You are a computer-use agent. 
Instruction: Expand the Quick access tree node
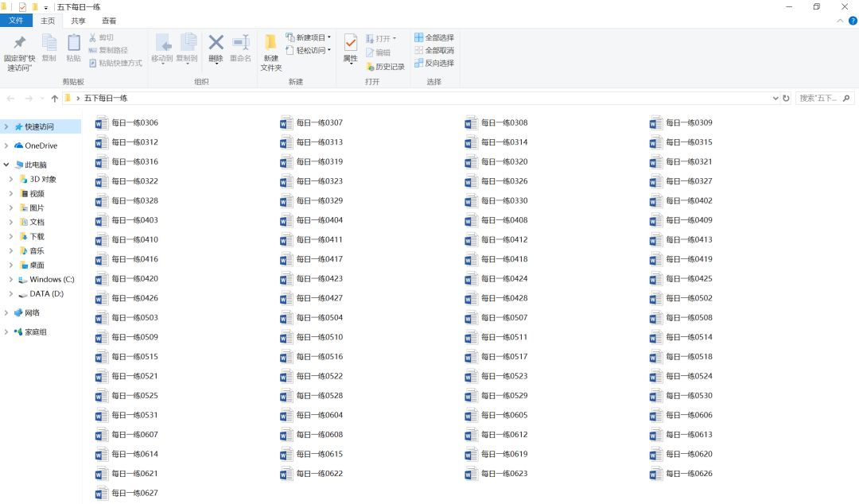[x=6, y=126]
